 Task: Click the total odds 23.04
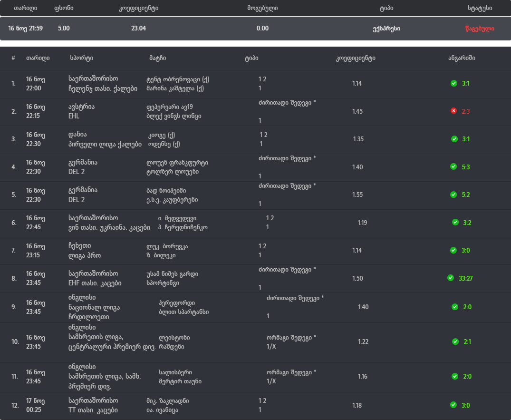138,29
